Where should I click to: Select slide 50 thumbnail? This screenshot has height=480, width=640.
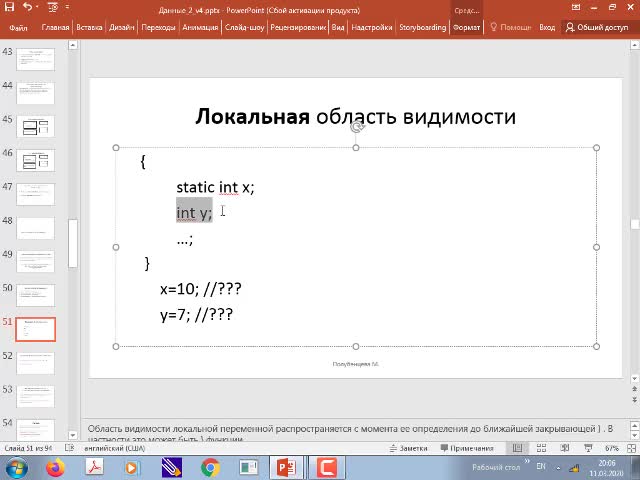click(x=36, y=296)
